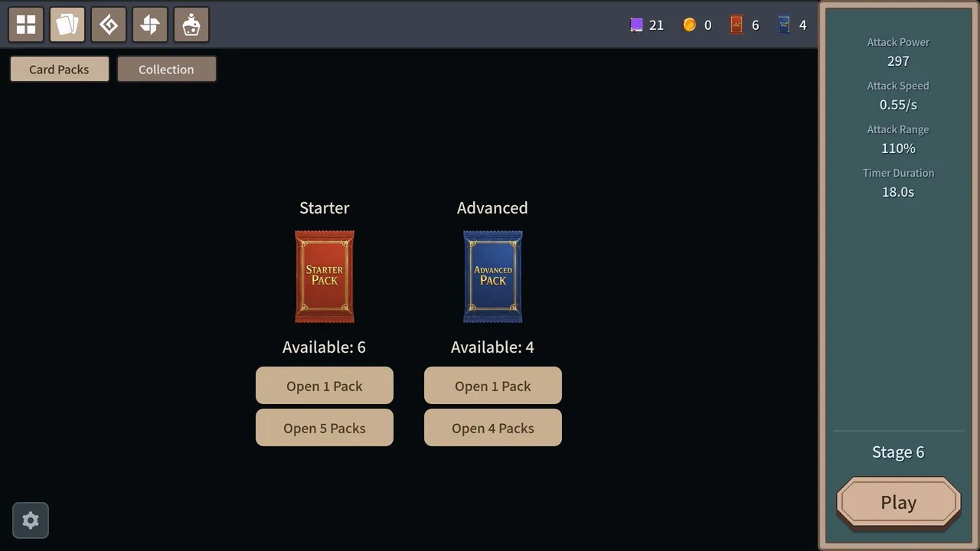Click the Timer Duration value 18.0s
The width and height of the screenshot is (980, 551).
tap(898, 192)
